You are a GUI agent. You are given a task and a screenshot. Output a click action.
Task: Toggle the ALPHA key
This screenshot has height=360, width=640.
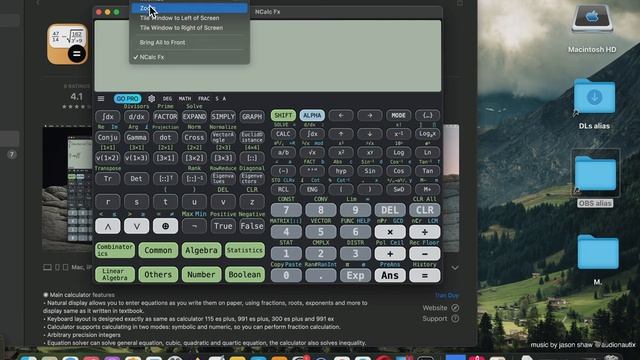[312, 116]
